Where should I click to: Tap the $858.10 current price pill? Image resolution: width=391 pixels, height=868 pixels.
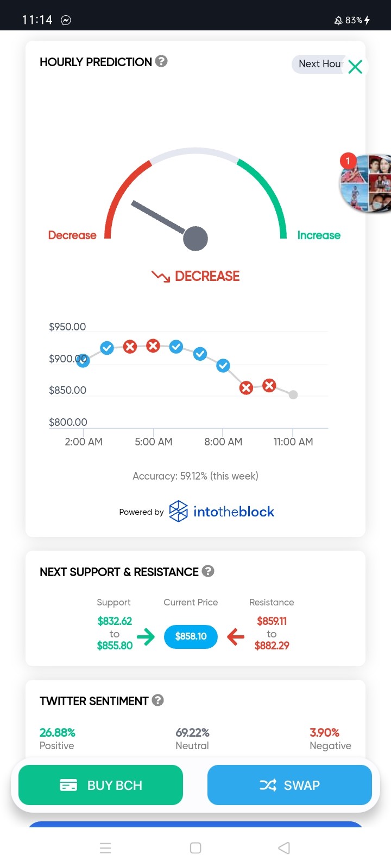[x=191, y=636]
